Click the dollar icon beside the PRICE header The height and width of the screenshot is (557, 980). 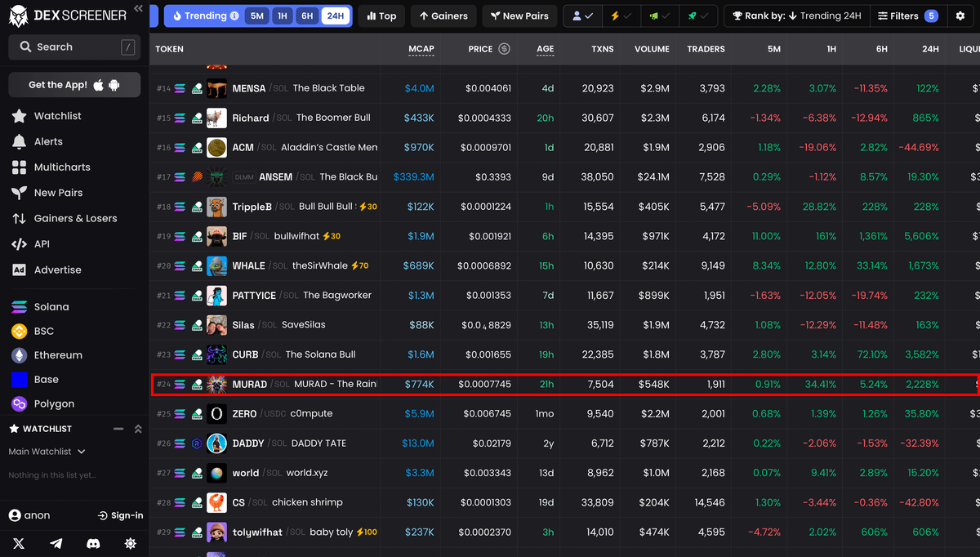[504, 49]
